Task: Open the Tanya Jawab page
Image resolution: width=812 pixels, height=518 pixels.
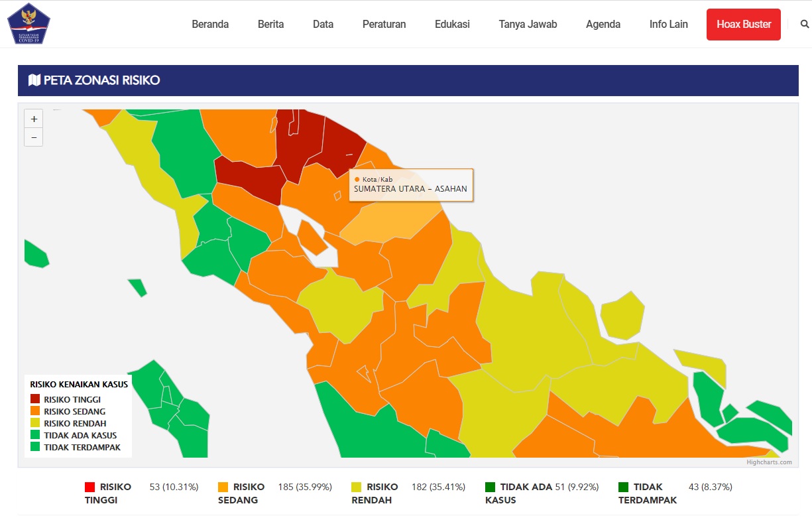Action: coord(528,25)
